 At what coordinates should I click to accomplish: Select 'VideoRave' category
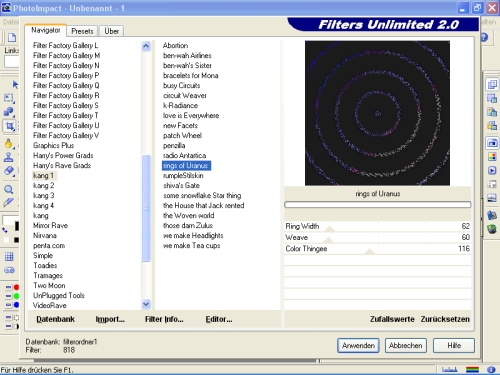click(50, 305)
